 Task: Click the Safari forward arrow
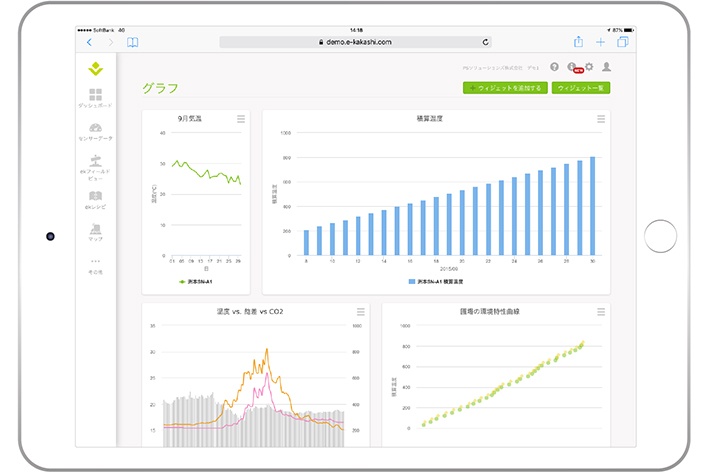pos(111,42)
